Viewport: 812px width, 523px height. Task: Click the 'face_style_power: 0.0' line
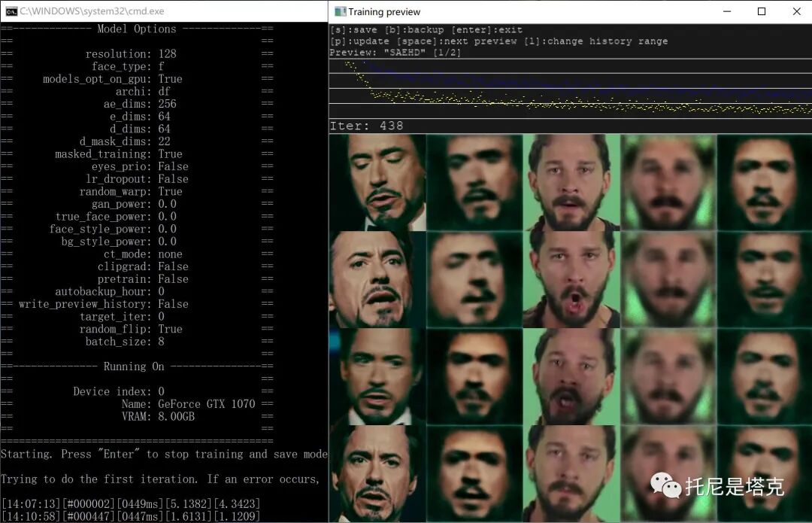click(113, 229)
